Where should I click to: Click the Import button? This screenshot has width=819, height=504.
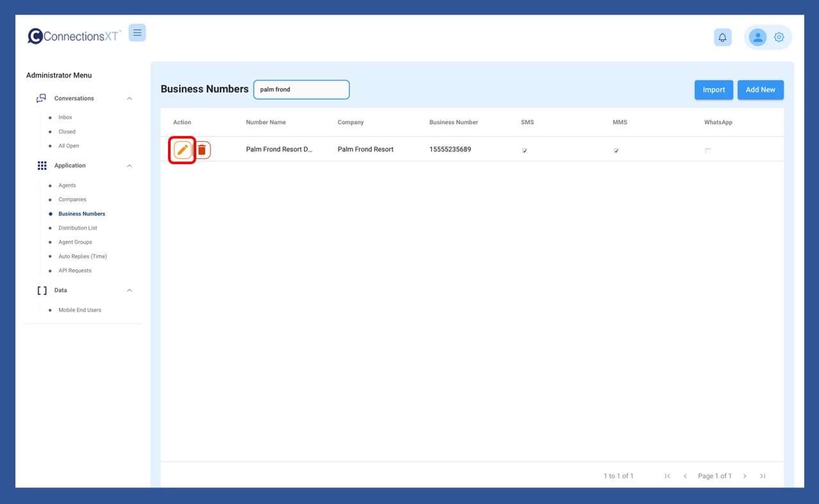(x=713, y=90)
